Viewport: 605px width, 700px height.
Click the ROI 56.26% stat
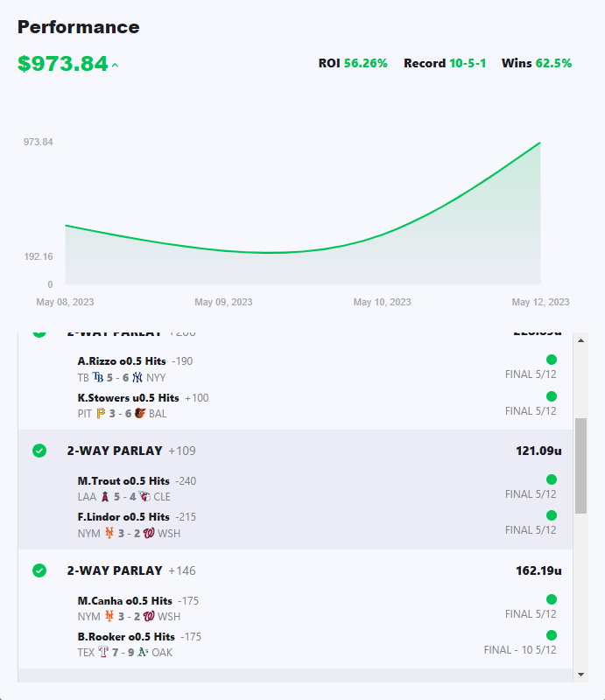pyautogui.click(x=353, y=63)
